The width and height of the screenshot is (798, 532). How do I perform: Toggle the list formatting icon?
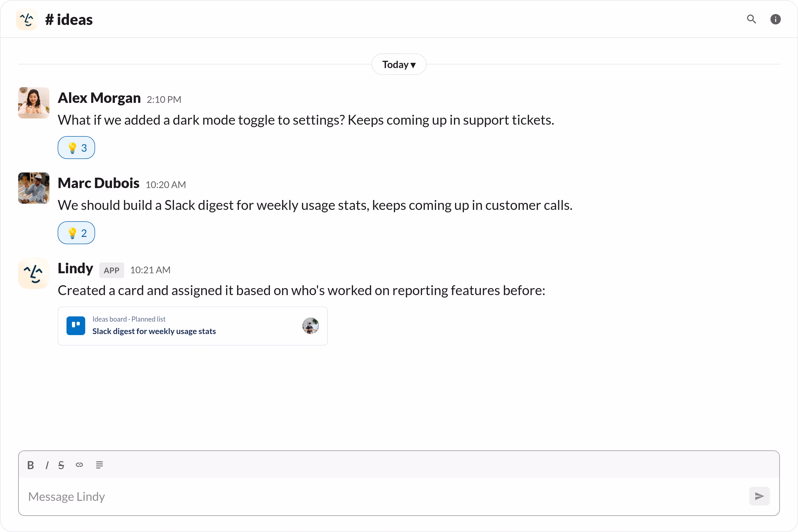pyautogui.click(x=99, y=465)
